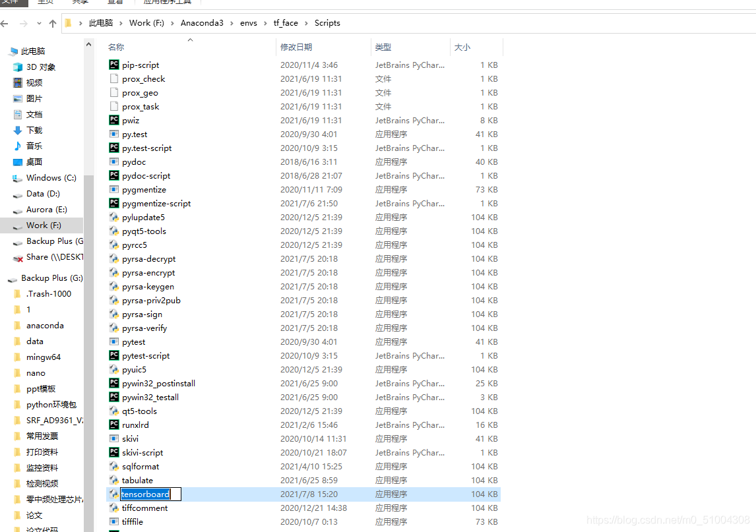756x532 pixels.
Task: Select the pywin32_postinstall PyCharm icon
Action: (113, 383)
